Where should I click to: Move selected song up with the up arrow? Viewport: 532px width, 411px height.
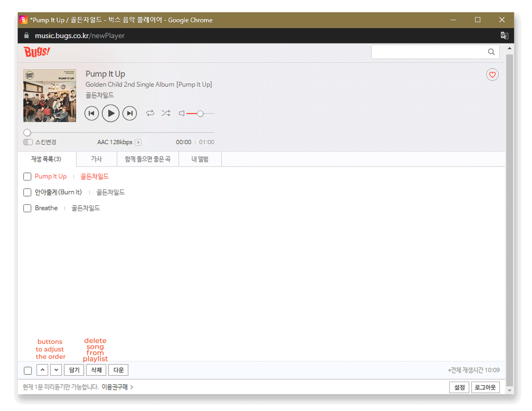pyautogui.click(x=42, y=370)
